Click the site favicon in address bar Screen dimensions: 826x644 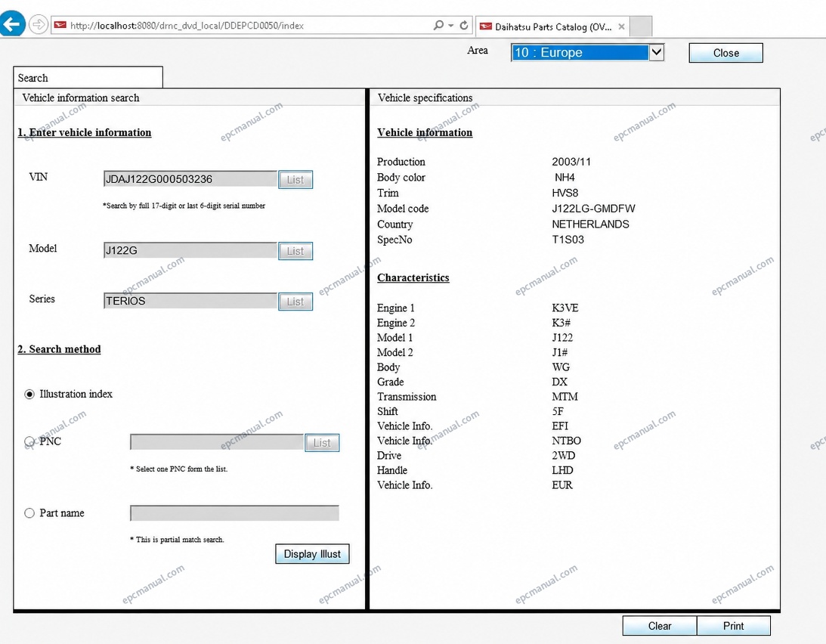(x=60, y=25)
